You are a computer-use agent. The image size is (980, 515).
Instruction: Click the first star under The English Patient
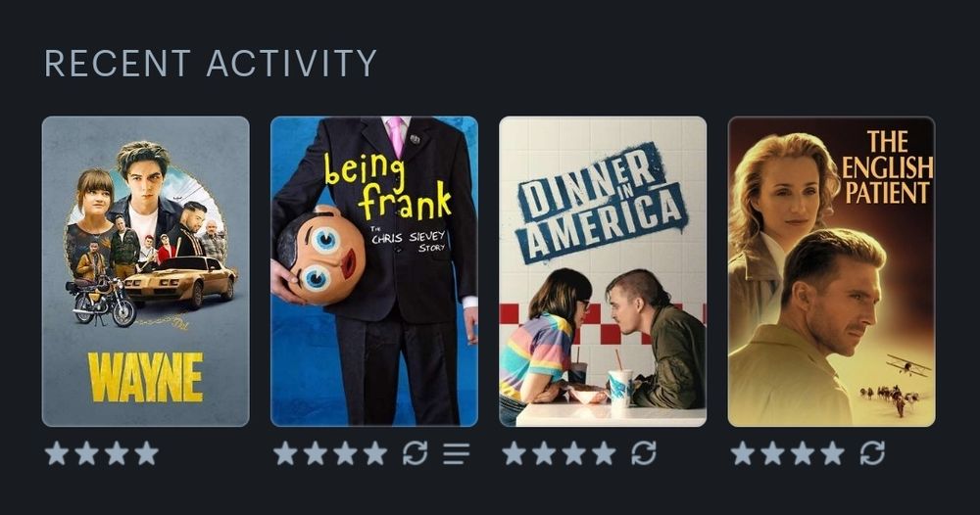click(x=743, y=453)
